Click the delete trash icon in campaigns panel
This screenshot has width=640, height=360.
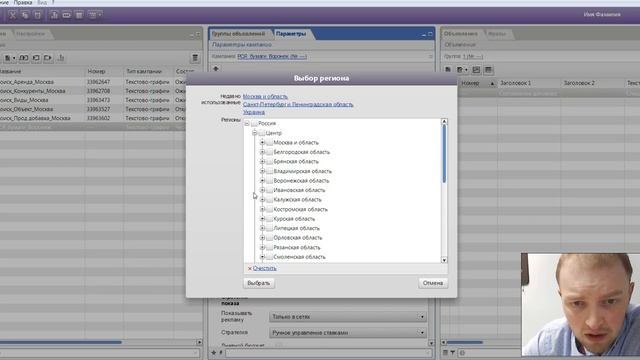click(x=195, y=58)
